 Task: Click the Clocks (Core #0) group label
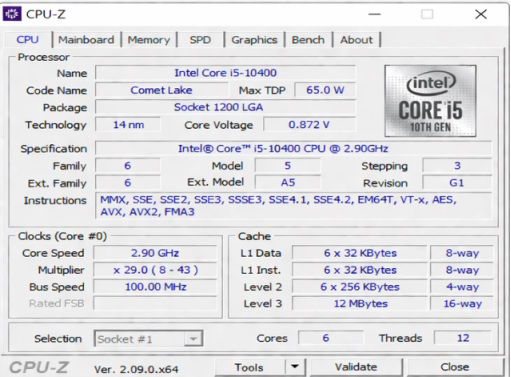[62, 236]
